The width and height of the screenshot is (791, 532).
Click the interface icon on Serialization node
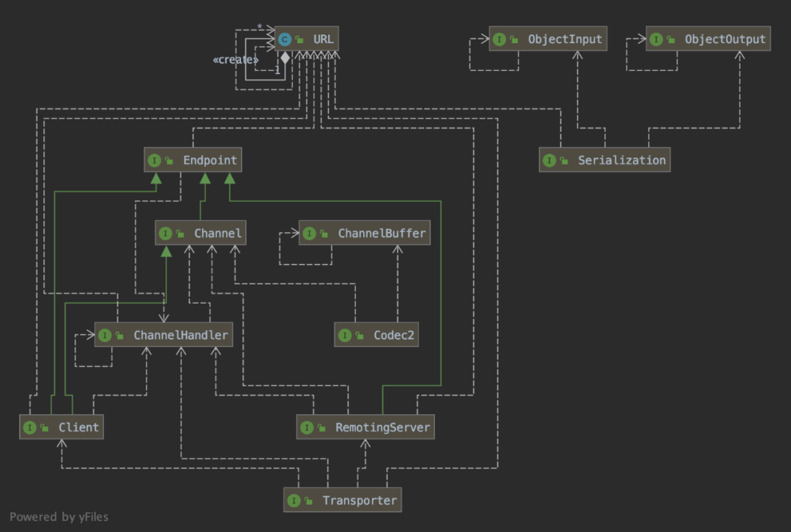[549, 160]
